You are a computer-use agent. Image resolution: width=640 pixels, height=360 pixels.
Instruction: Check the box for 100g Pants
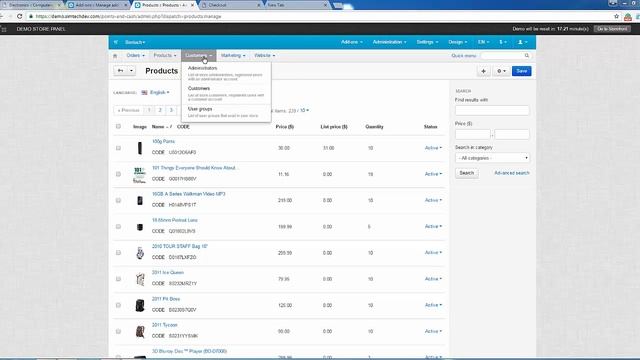(118, 148)
